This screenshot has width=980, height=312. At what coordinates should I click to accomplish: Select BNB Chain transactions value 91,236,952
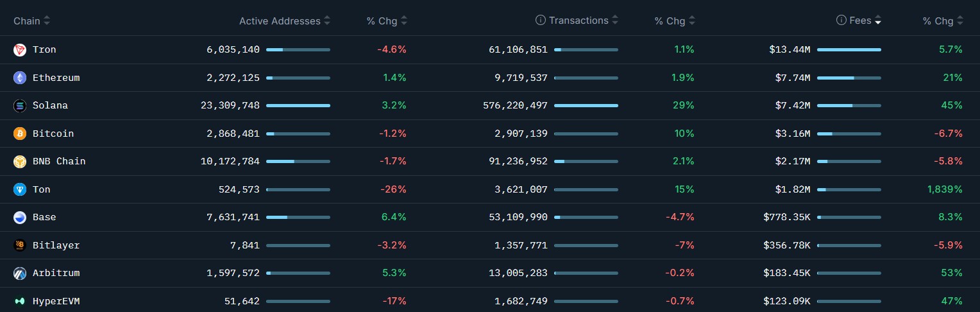coord(518,162)
